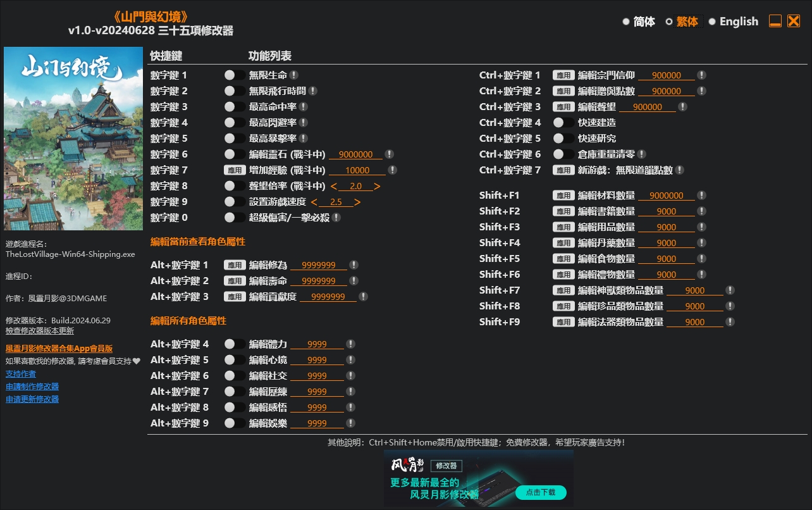Click info icon beside 編輯靈石 value

390,154
